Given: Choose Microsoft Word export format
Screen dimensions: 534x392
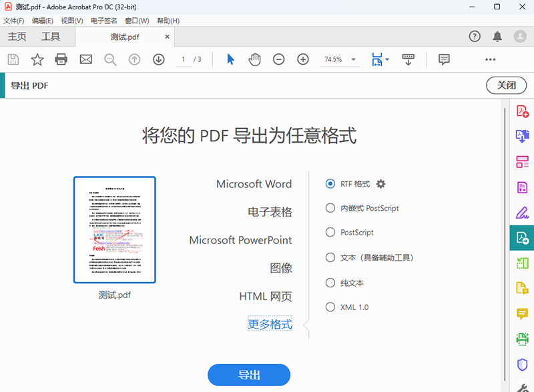Looking at the screenshot, I should [x=254, y=184].
